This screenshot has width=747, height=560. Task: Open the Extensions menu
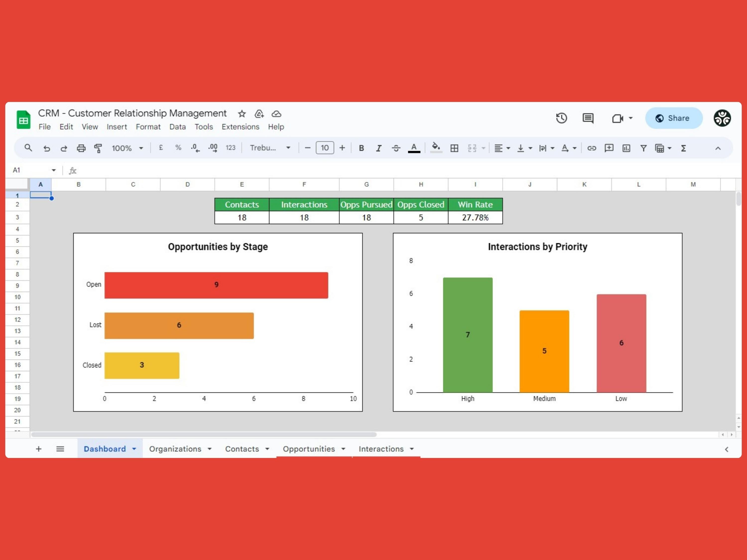[240, 127]
